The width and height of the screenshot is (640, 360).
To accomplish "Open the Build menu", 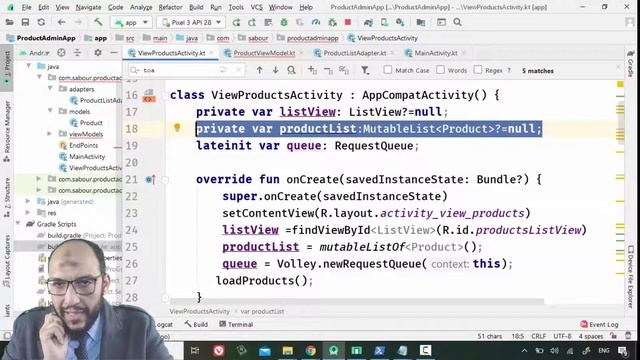I will (196, 7).
